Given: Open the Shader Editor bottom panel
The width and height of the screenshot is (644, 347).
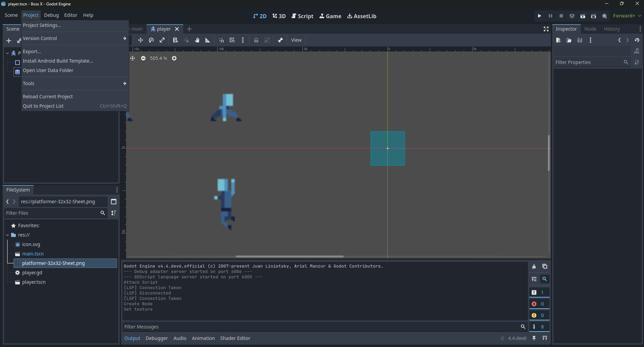Looking at the screenshot, I should click(x=235, y=338).
